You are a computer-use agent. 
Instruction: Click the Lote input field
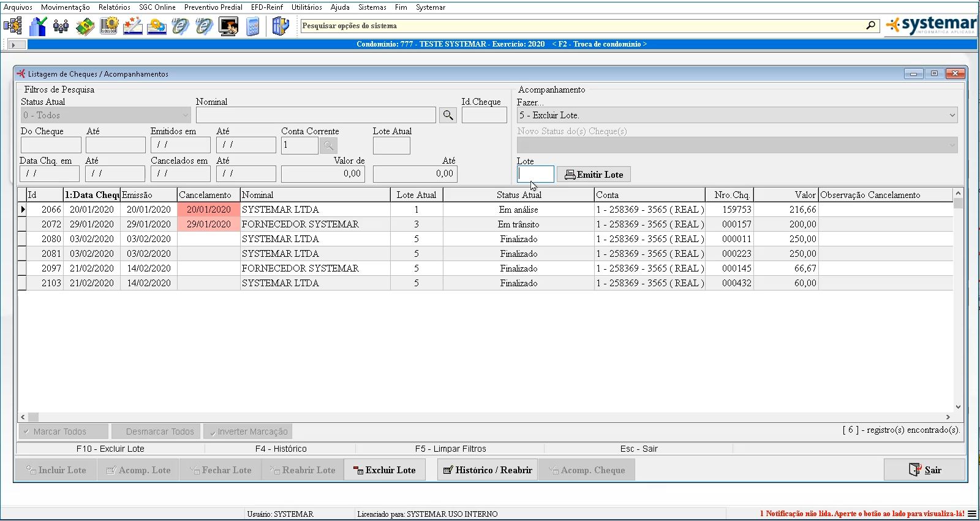pyautogui.click(x=535, y=175)
